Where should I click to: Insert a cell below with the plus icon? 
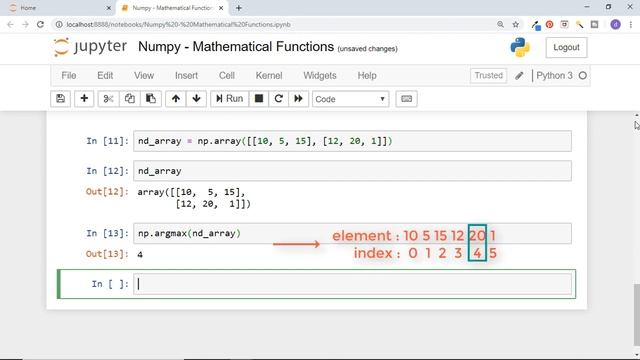[x=84, y=99]
